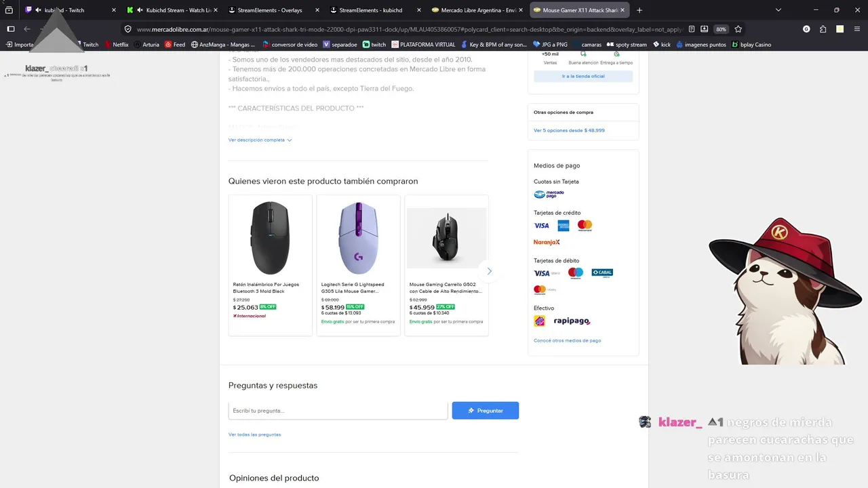Open Conocé otros medios de pago link
The width and height of the screenshot is (868, 488).
567,341
